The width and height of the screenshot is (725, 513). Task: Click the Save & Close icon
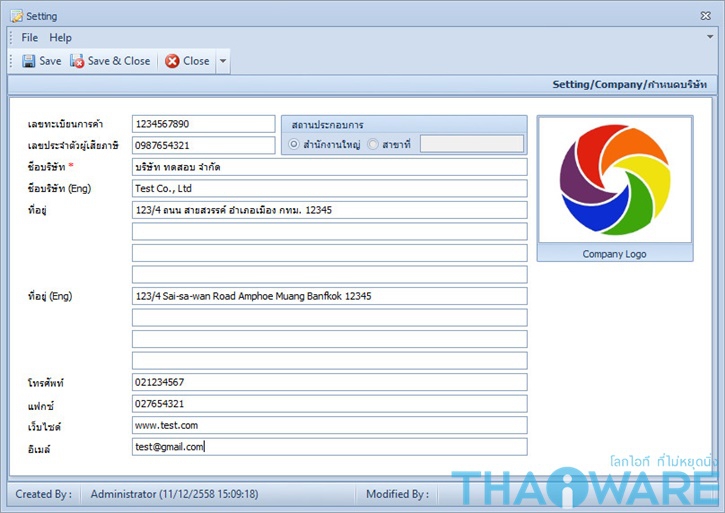[77, 61]
